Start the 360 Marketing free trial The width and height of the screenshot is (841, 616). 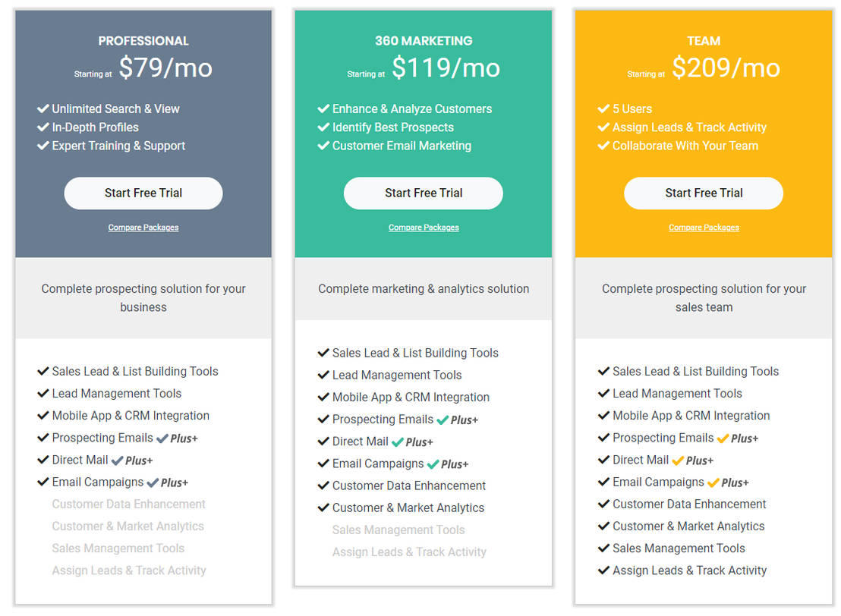click(x=423, y=193)
